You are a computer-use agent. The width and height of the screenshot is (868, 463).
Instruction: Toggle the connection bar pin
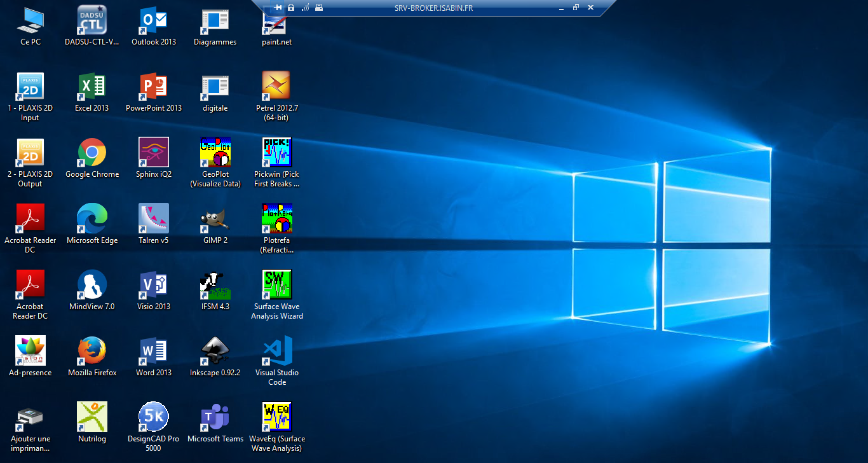pyautogui.click(x=278, y=8)
